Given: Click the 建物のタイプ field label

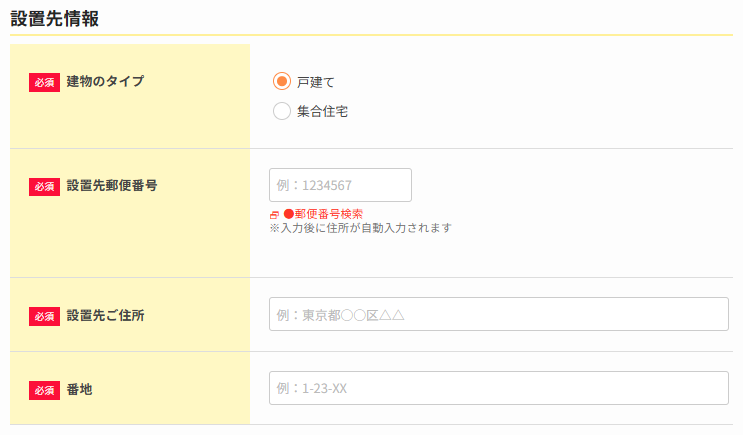Looking at the screenshot, I should click(105, 81).
